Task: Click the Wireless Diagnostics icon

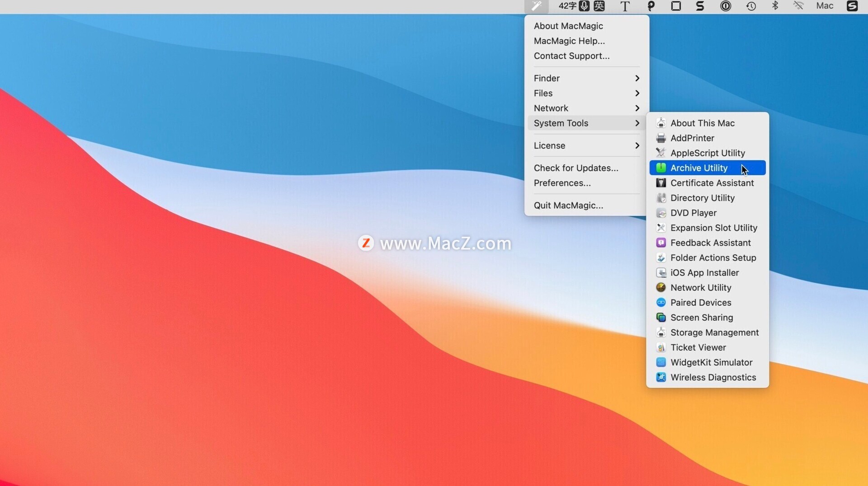Action: (661, 378)
